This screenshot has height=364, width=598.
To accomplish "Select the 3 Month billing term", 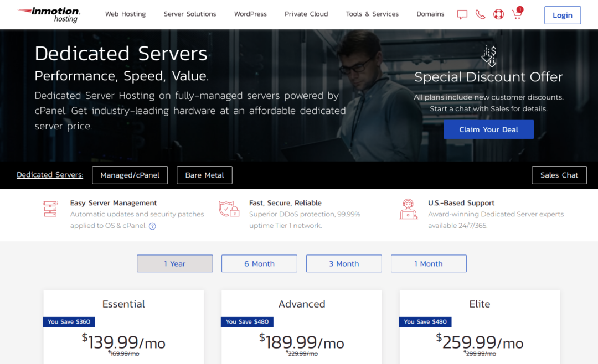I will [x=344, y=263].
